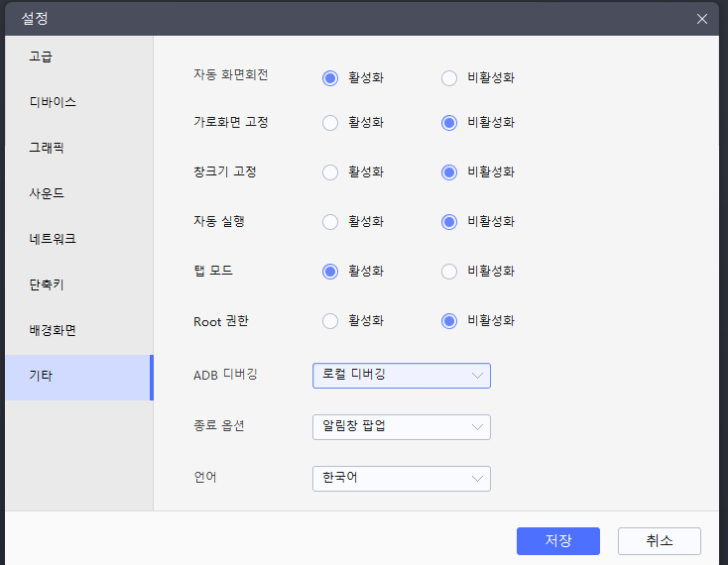Enable 자동 화면회전 활성화 radio button

[330, 78]
